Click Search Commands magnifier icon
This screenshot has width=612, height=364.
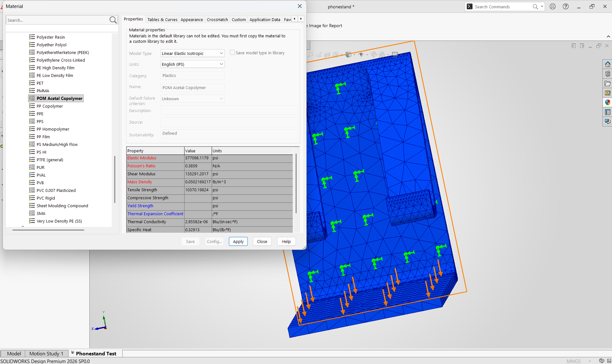(x=535, y=7)
